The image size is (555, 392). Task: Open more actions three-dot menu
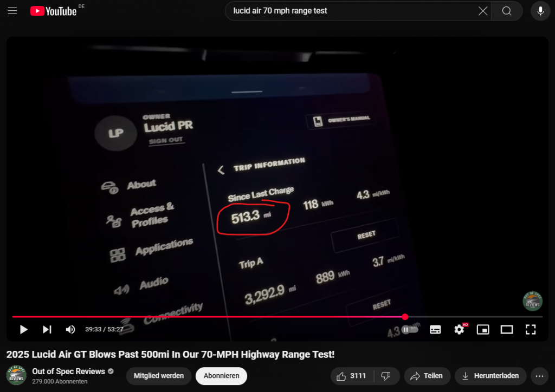pyautogui.click(x=539, y=376)
